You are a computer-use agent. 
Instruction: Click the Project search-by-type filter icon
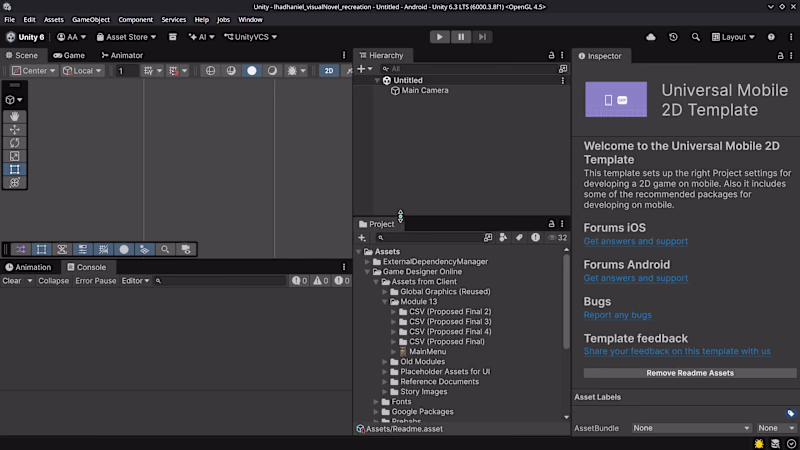(x=503, y=238)
